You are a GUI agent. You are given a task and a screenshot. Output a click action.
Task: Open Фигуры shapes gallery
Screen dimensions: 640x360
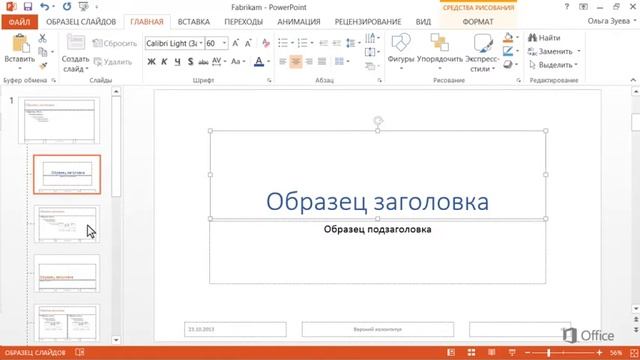tap(401, 51)
